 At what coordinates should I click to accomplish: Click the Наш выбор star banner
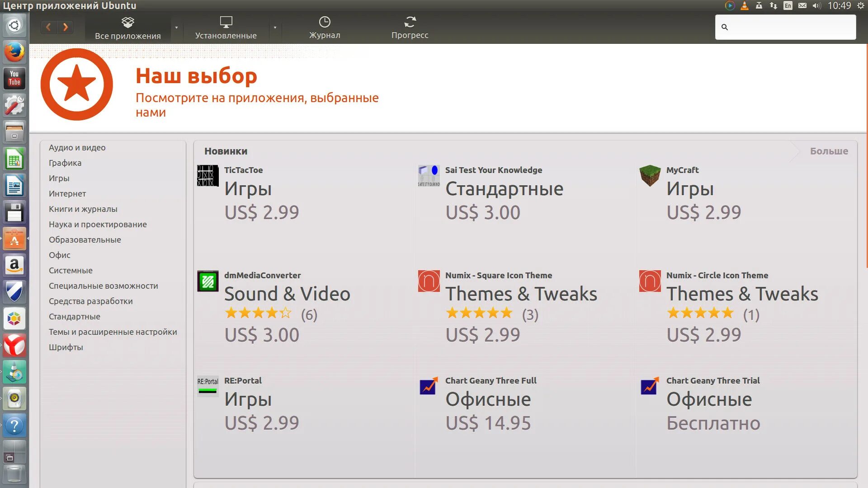pyautogui.click(x=77, y=84)
